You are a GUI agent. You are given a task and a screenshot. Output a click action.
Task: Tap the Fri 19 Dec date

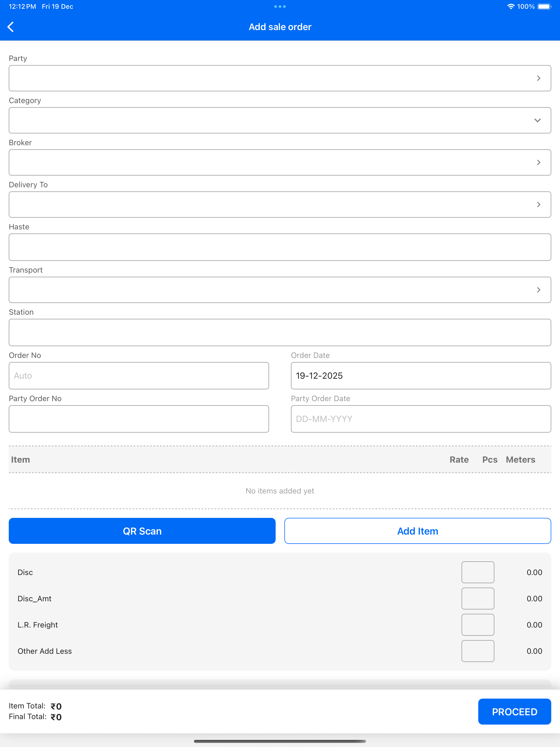57,6
